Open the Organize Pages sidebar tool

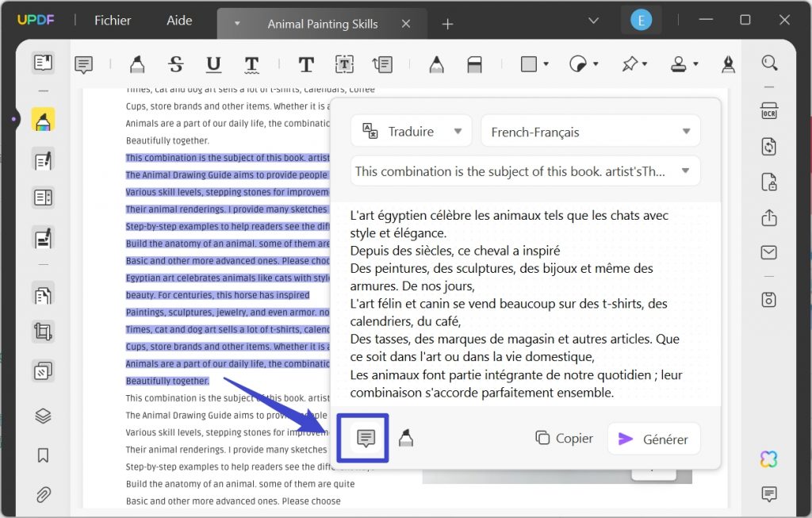(43, 296)
